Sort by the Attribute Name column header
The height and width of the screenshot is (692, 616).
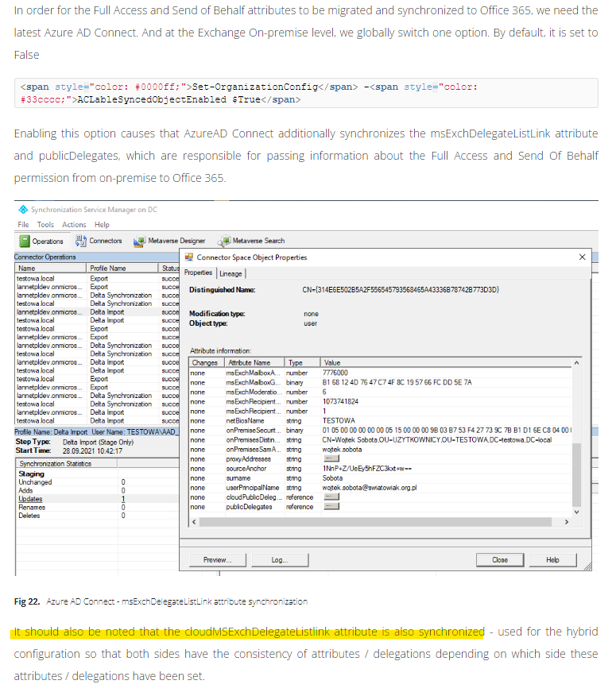(254, 363)
